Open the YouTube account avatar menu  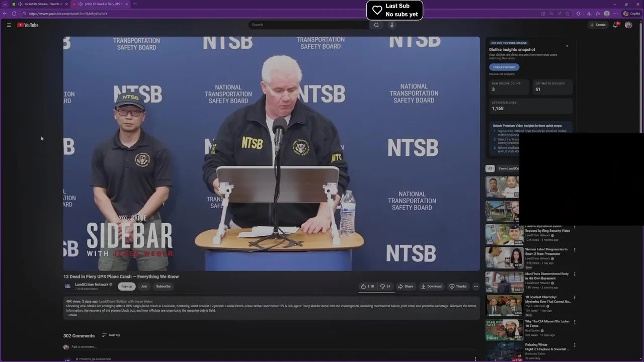[628, 25]
